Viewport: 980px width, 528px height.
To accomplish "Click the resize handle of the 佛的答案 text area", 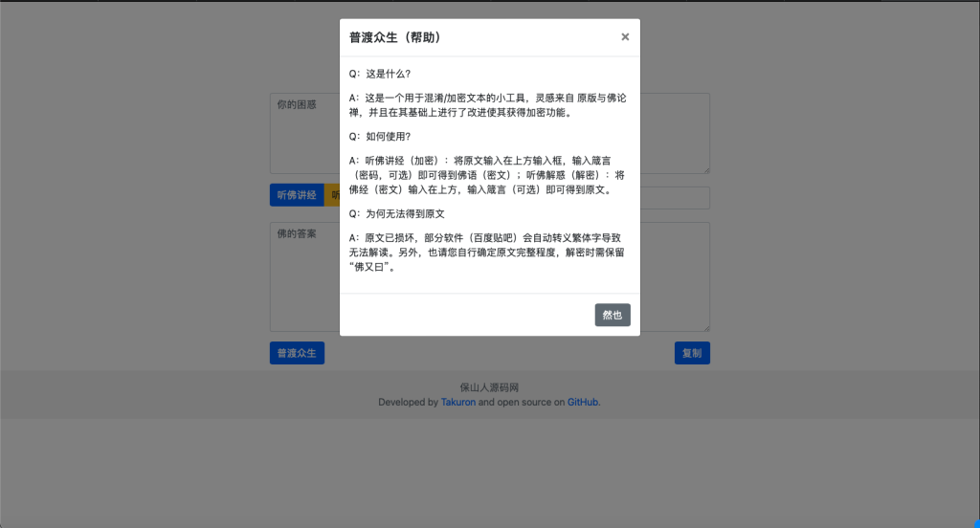I will point(706,328).
